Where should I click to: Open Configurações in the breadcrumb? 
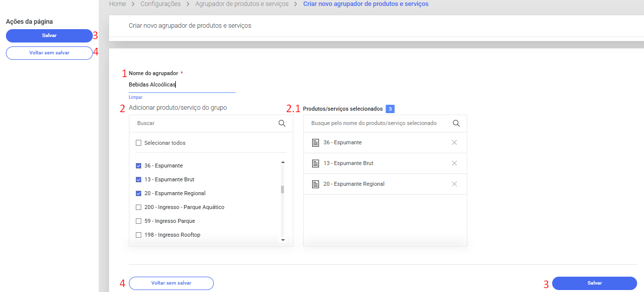(161, 4)
